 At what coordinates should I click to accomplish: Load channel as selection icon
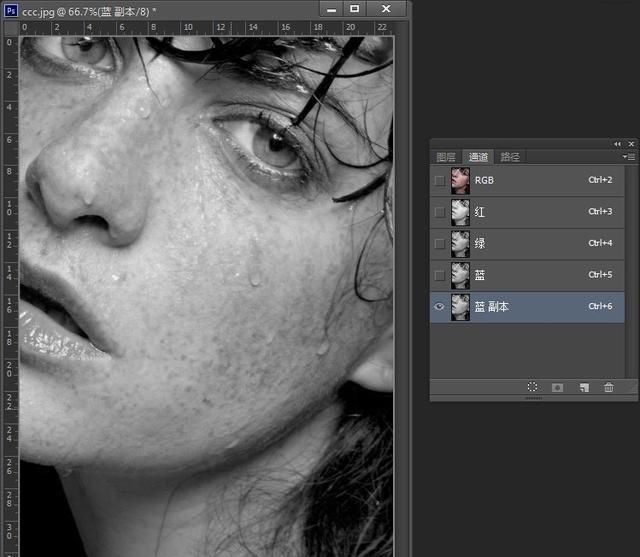coord(532,387)
